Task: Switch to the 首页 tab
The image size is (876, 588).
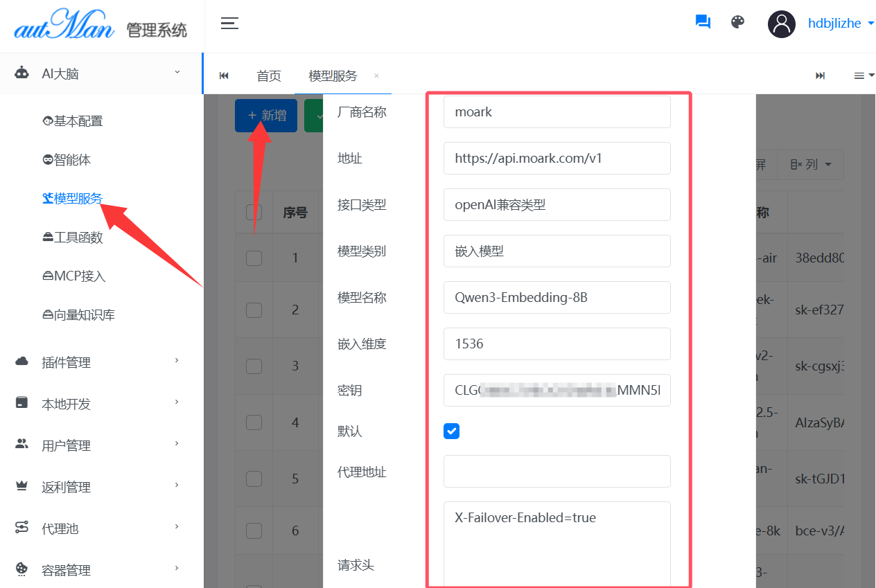Action: [x=269, y=76]
